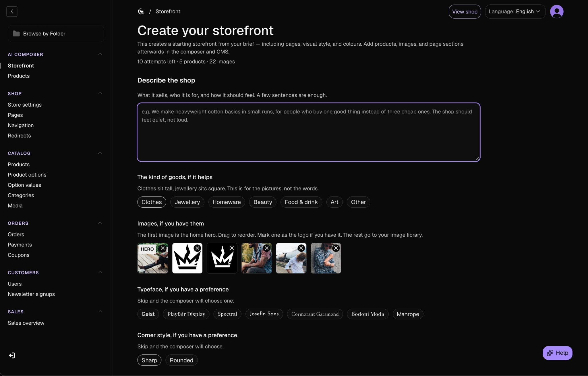The image size is (588, 376).
Task: Choose the Playfair Display typeface
Action: [186, 314]
